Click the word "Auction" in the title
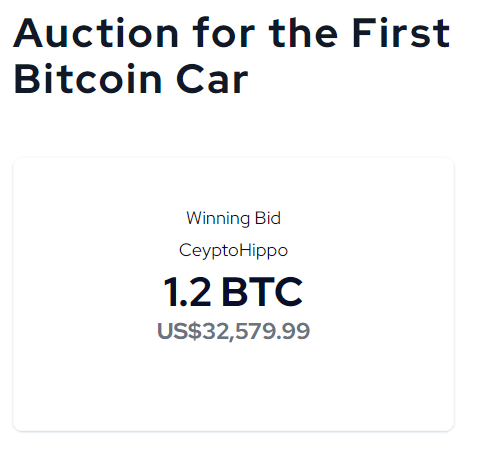The width and height of the screenshot is (484, 455). [96, 33]
